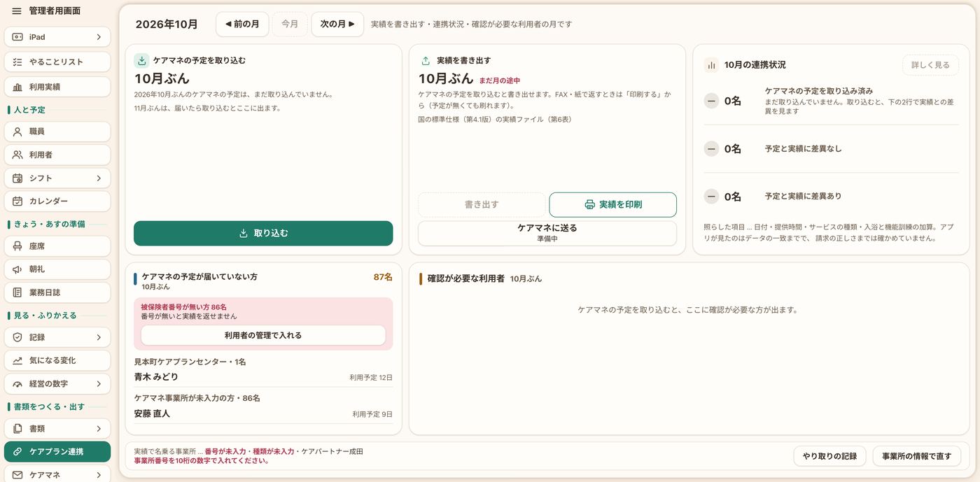Click the 利用実績 bar chart icon

click(x=17, y=87)
